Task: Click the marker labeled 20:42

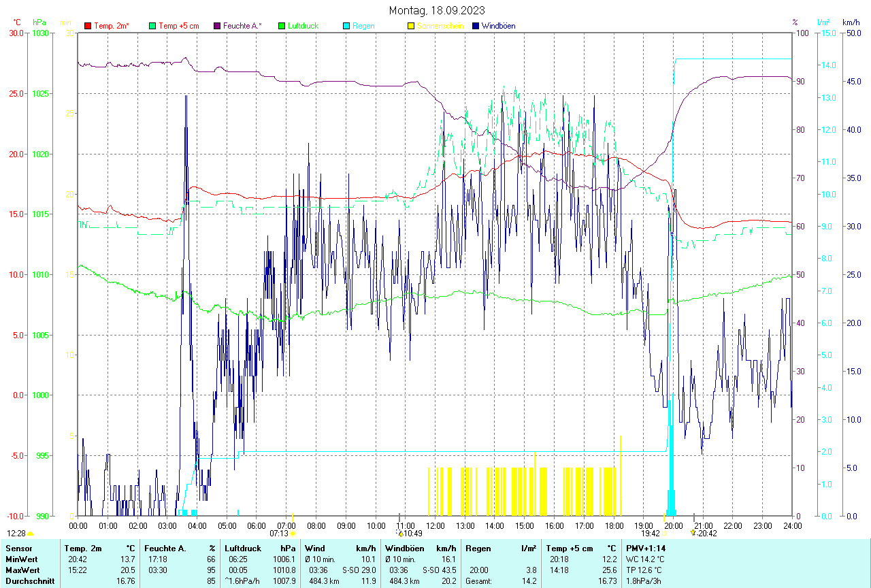Action: [x=704, y=534]
